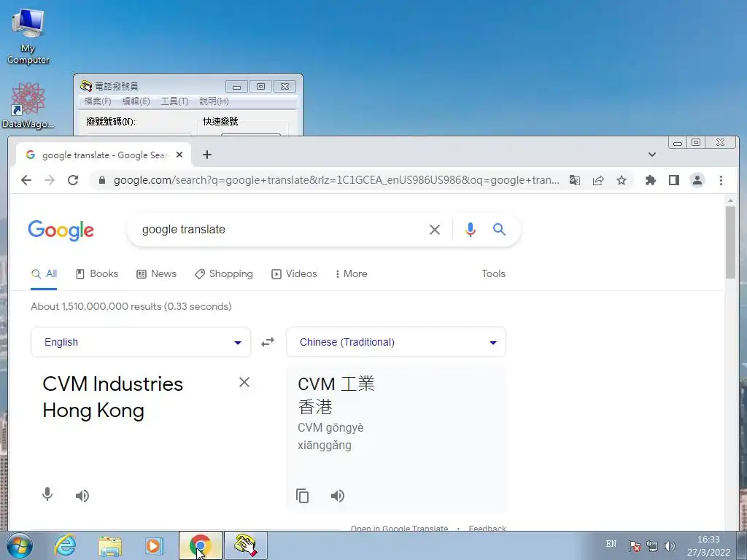Switch to Videos results
The width and height of the screenshot is (747, 560).
click(294, 274)
